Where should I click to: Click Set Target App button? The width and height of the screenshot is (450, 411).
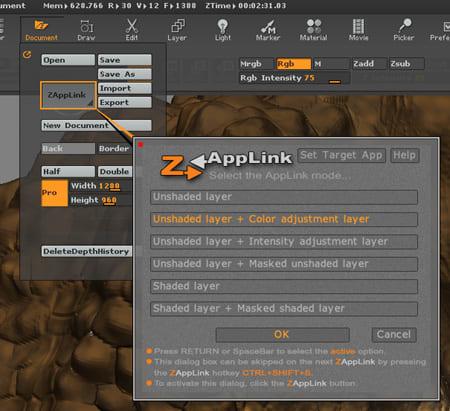pyautogui.click(x=341, y=155)
